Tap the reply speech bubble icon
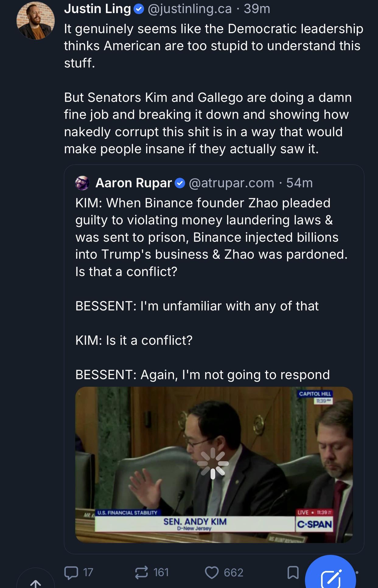The image size is (378, 588). tap(71, 572)
